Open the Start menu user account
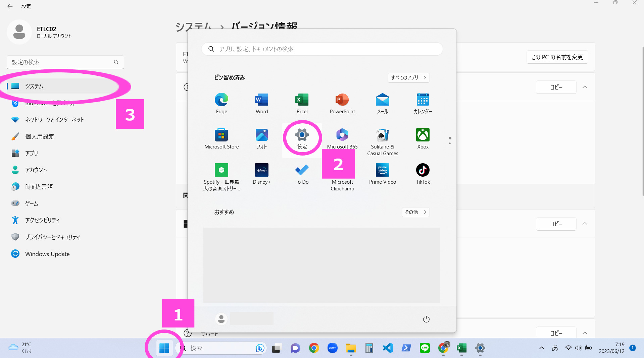The image size is (644, 358). (244, 319)
